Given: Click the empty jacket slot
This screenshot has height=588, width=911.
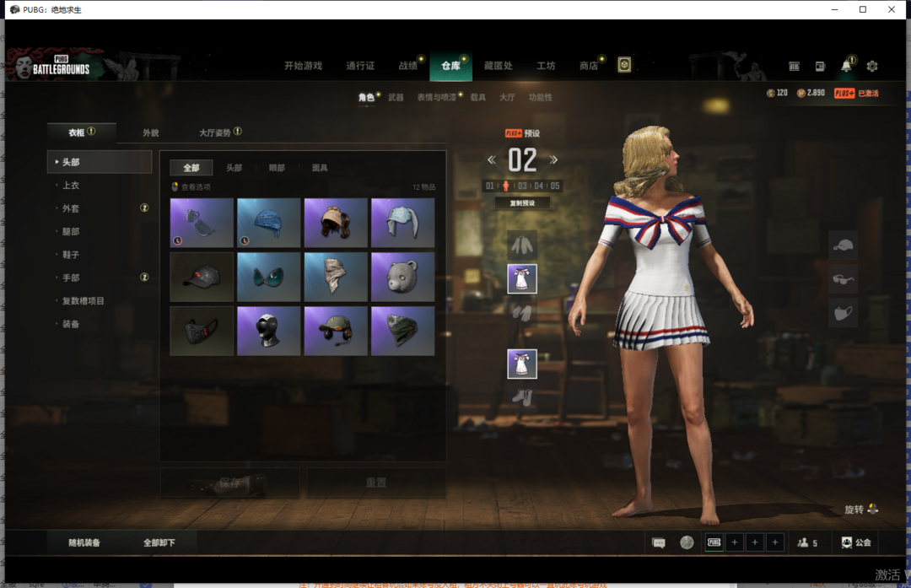Looking at the screenshot, I should click(x=522, y=245).
